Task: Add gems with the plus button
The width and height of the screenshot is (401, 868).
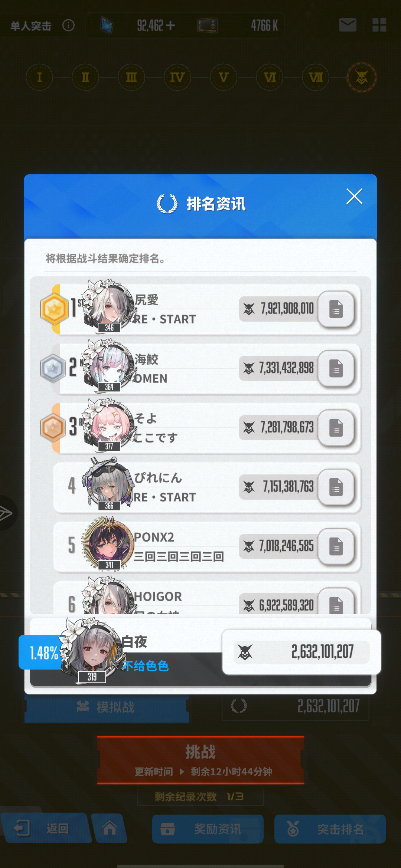Action: (x=170, y=25)
